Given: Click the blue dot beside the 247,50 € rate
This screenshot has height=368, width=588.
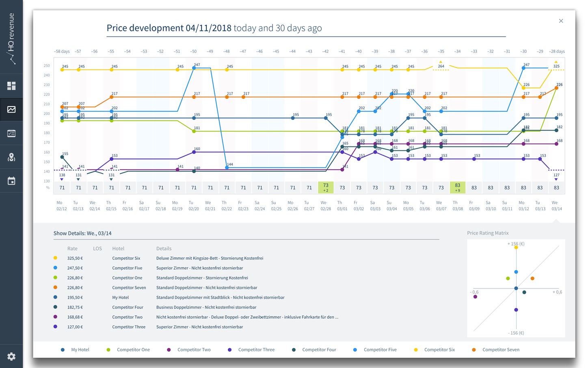Looking at the screenshot, I should click(x=55, y=268).
